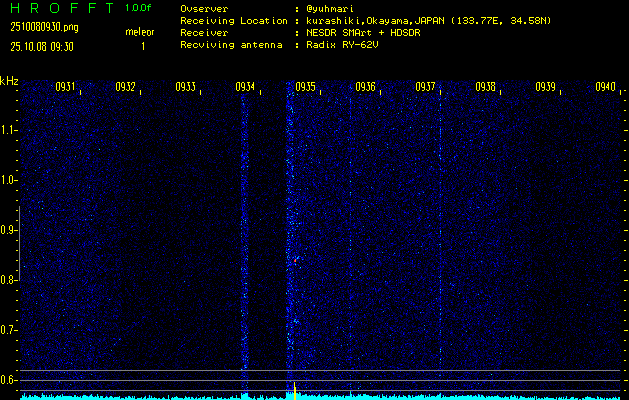Click the yellow detection marker on the bottom power trace
Viewport: 629px width, 400px height.
pyautogui.click(x=295, y=391)
